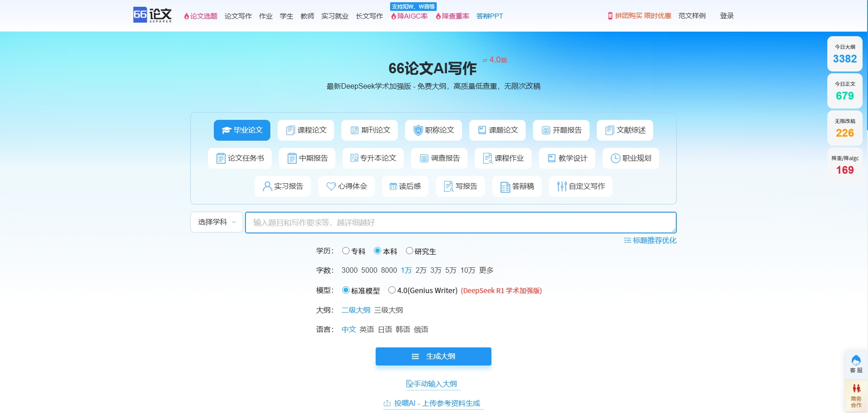Viewport: 868px width, 413px height.
Task: Open 教师 navigation menu
Action: pos(307,16)
